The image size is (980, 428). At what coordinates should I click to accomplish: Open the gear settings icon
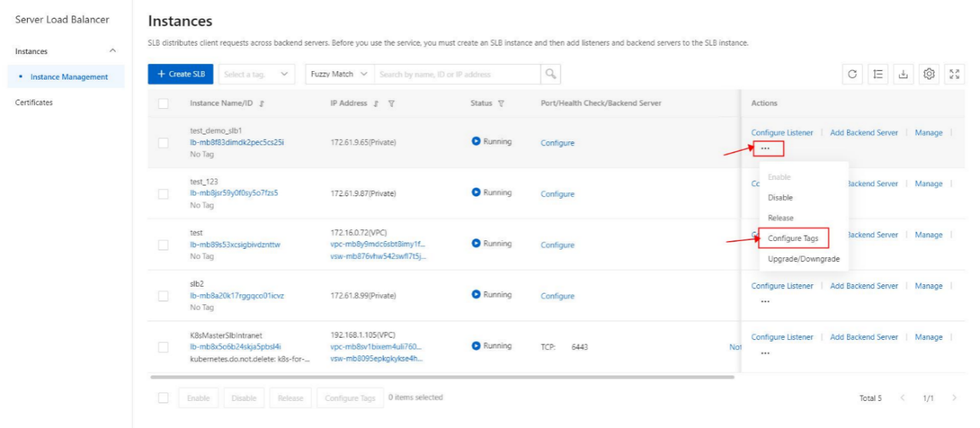tap(930, 74)
